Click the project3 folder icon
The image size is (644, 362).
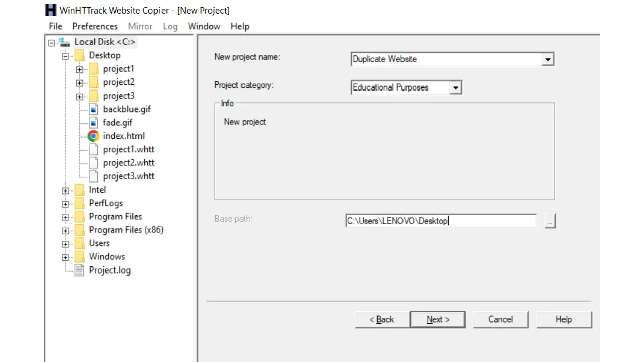(x=94, y=96)
